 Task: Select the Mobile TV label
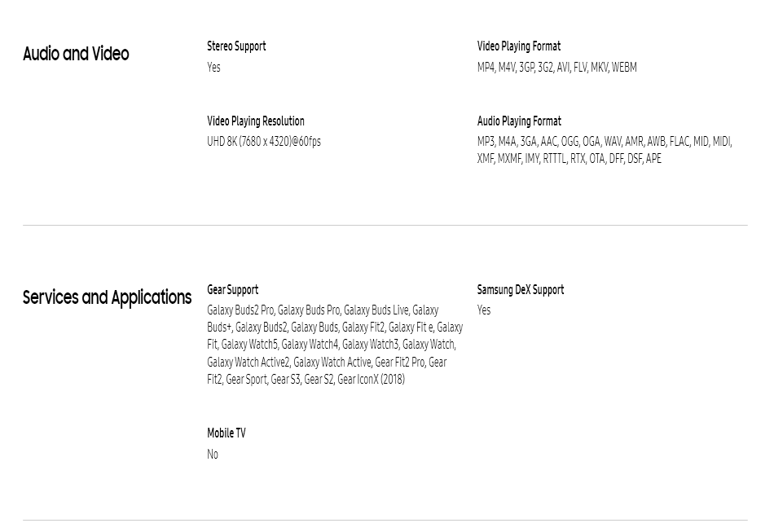226,433
